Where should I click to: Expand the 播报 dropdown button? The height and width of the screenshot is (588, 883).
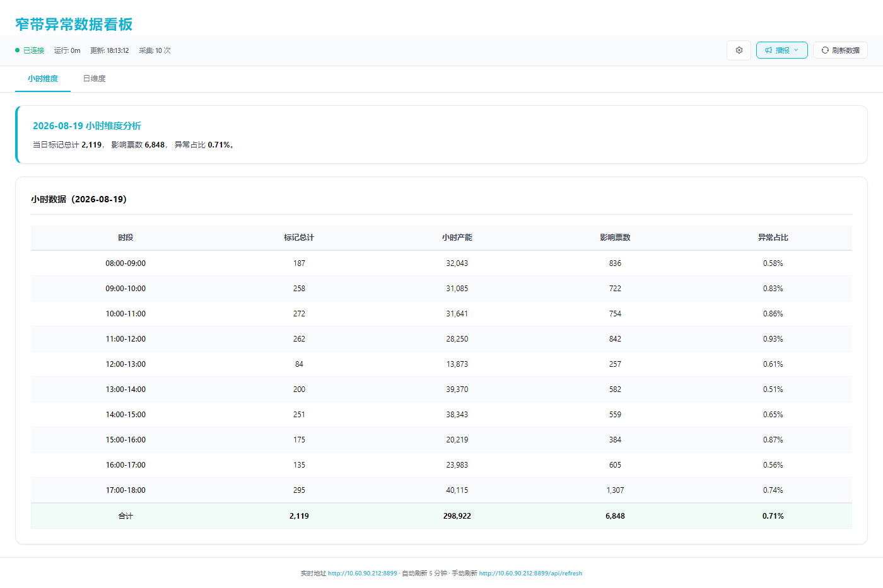coord(782,50)
